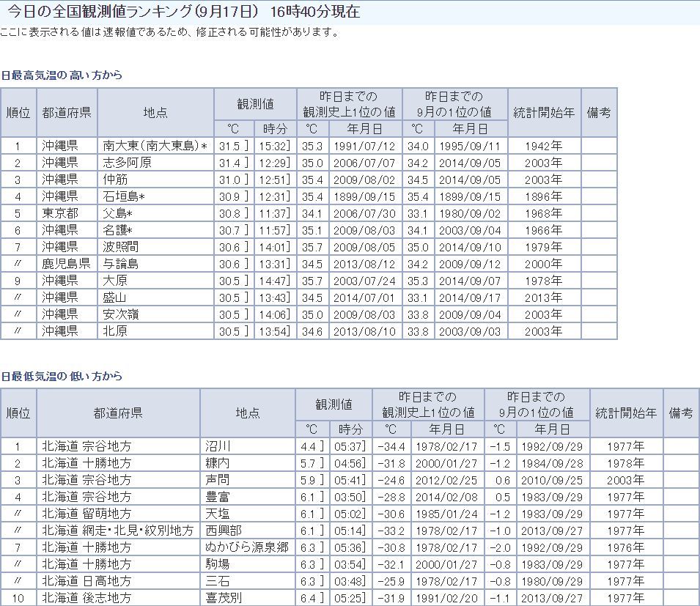Viewport: 700px width, 606px height.
Task: Click the 与論島 location name
Action: pyautogui.click(x=121, y=264)
